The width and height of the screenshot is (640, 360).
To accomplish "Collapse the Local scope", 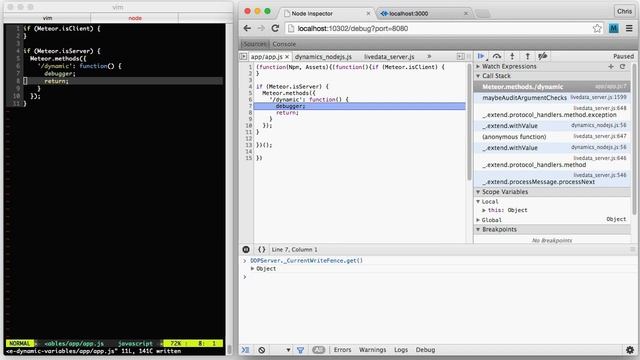I will pos(478,202).
